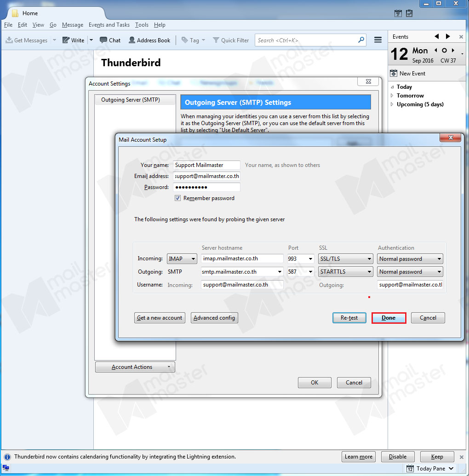Image resolution: width=469 pixels, height=476 pixels.
Task: Open the View menu
Action: click(x=38, y=25)
